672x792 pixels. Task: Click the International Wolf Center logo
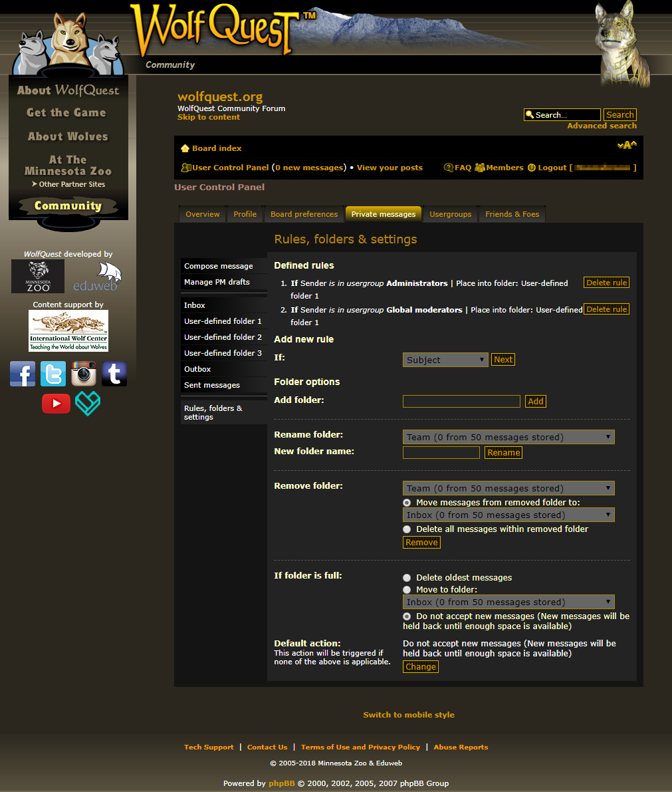(68, 331)
